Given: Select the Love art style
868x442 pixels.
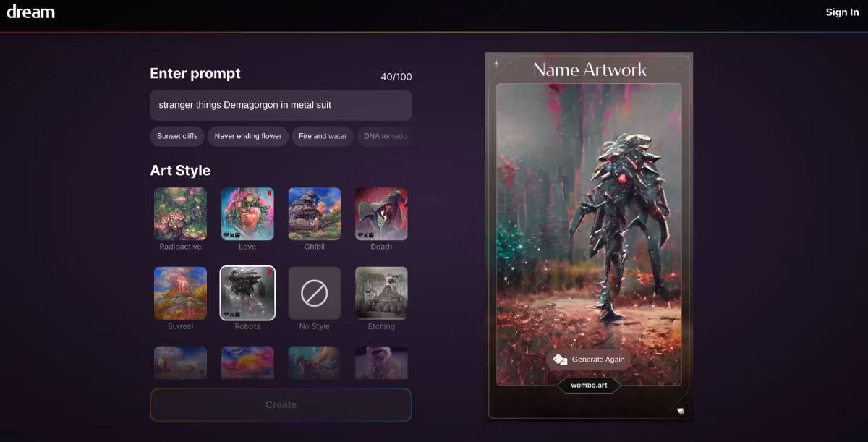Looking at the screenshot, I should [247, 214].
